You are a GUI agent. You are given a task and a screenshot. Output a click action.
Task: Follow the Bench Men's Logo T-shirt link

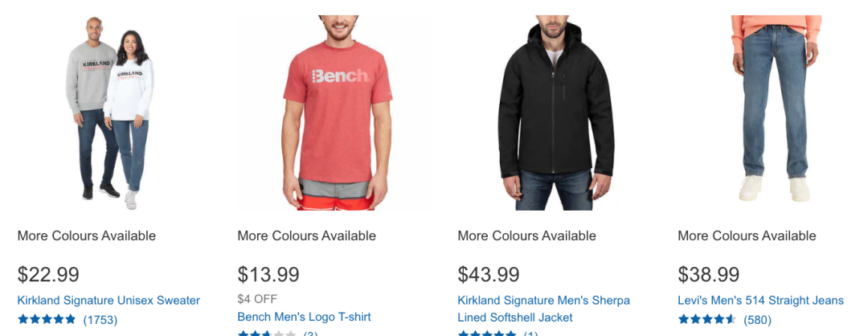click(x=304, y=317)
